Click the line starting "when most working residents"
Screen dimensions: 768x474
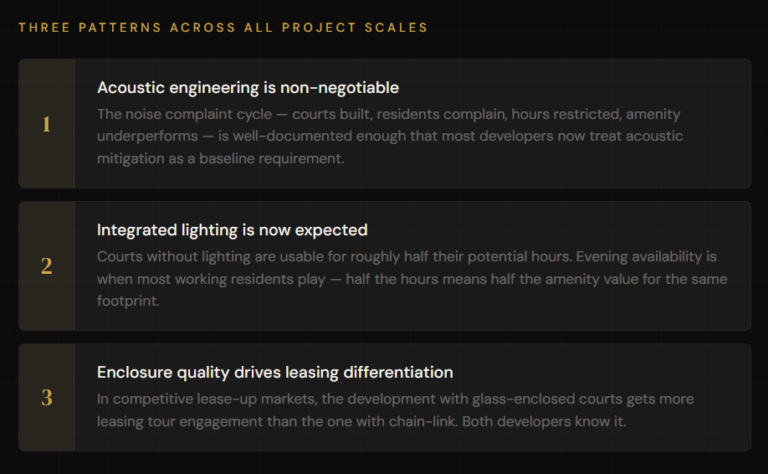coord(412,279)
